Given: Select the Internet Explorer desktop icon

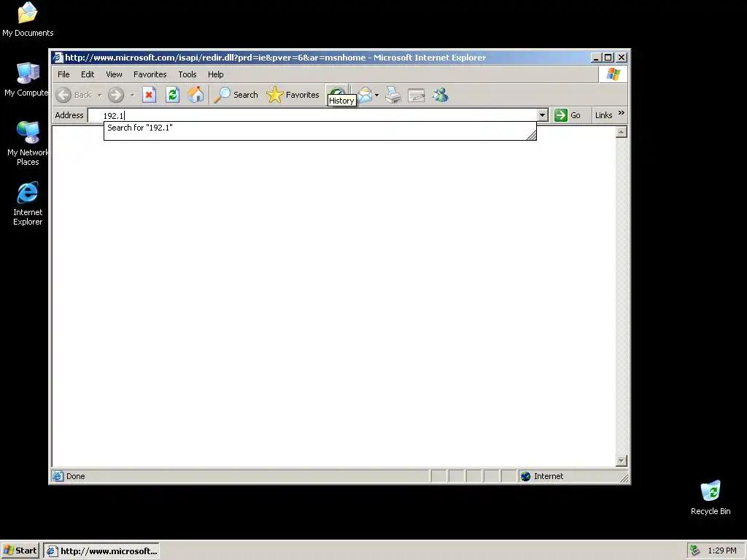Looking at the screenshot, I should coord(28,203).
